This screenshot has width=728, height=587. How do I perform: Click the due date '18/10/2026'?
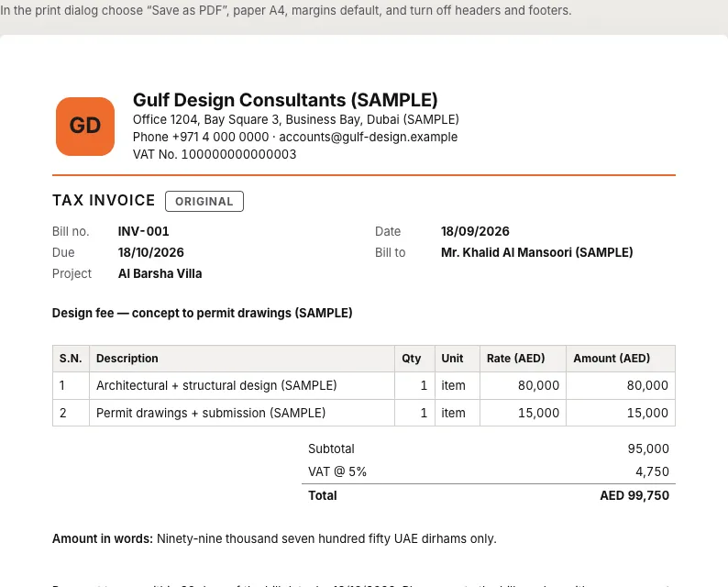tap(151, 252)
